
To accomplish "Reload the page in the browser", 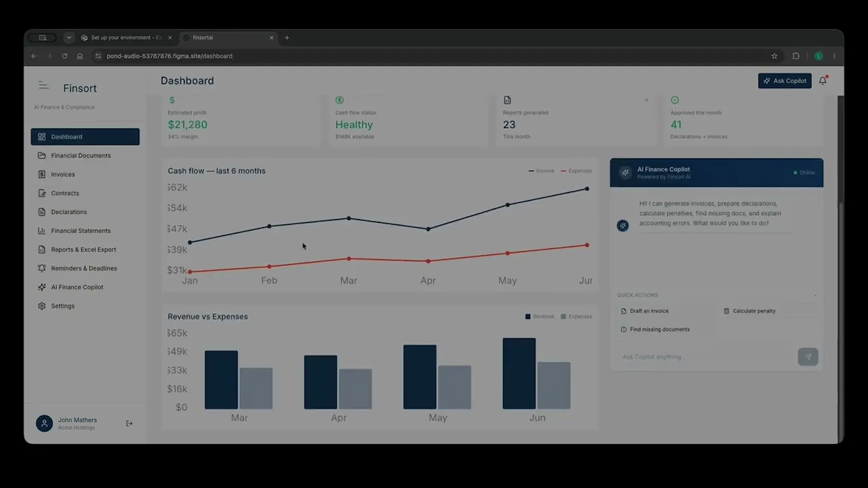I will point(65,56).
